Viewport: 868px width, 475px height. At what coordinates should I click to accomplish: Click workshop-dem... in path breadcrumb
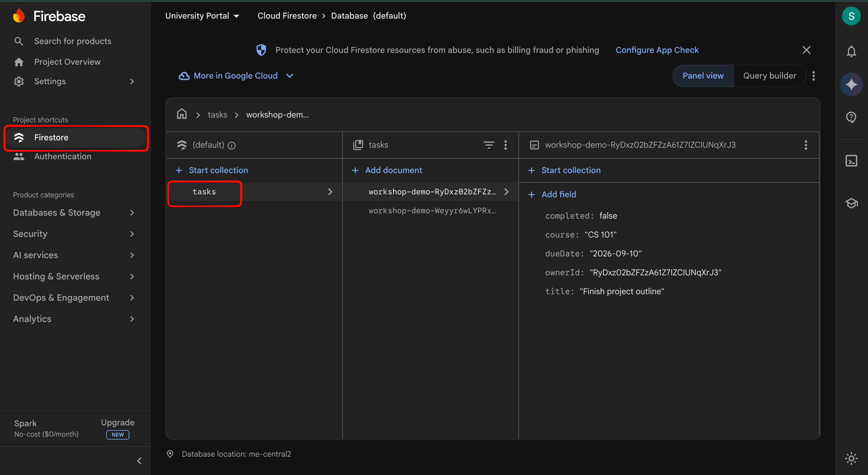(277, 115)
